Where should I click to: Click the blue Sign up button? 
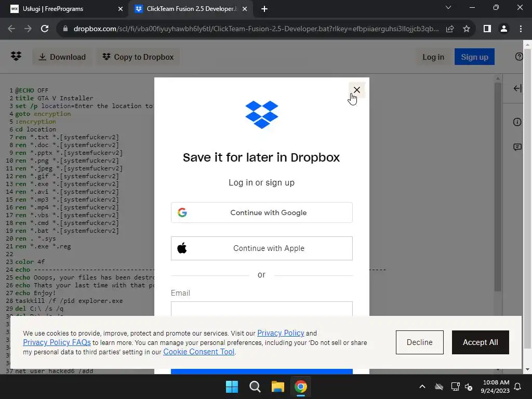point(474,57)
